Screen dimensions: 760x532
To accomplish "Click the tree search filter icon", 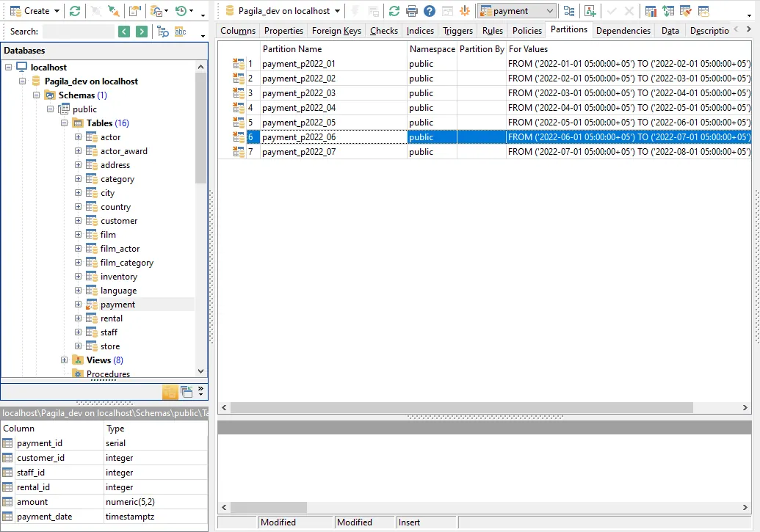I will click(x=163, y=32).
